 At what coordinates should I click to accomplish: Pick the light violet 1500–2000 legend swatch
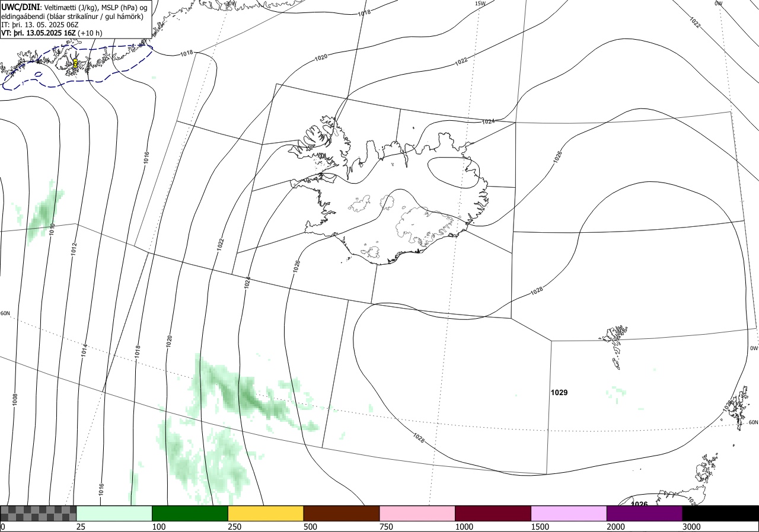coord(569,513)
